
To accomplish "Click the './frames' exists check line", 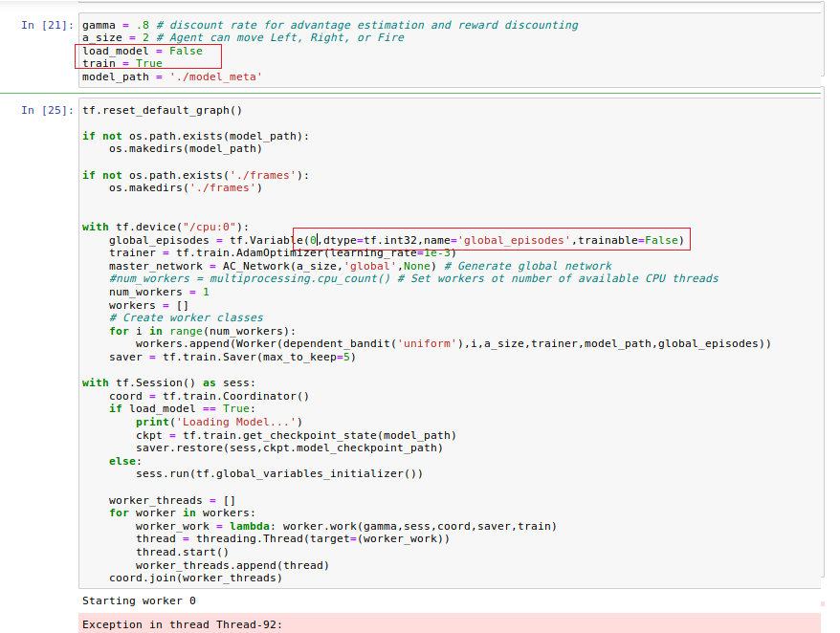I will pyautogui.click(x=195, y=176).
